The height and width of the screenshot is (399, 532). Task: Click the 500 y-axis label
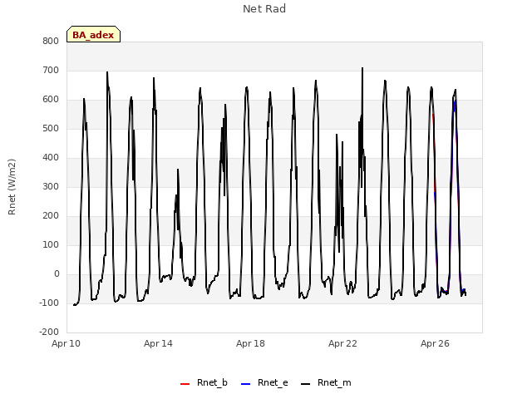[51, 129]
